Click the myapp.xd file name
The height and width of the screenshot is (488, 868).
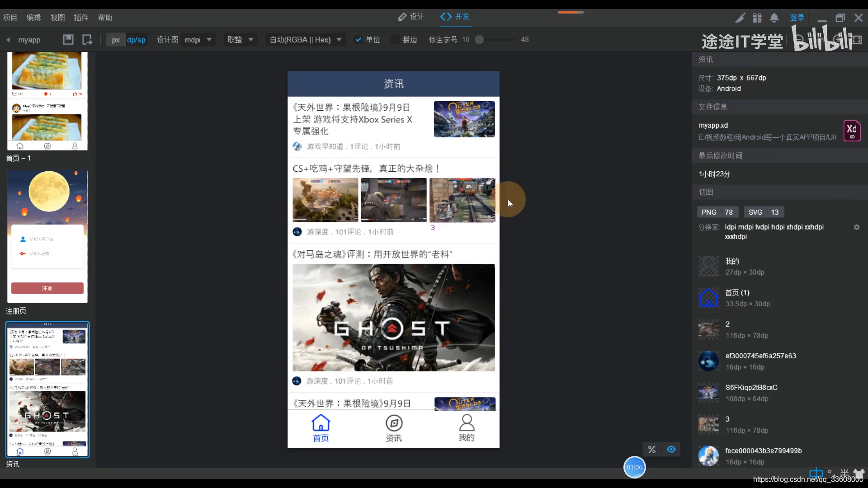click(x=713, y=125)
